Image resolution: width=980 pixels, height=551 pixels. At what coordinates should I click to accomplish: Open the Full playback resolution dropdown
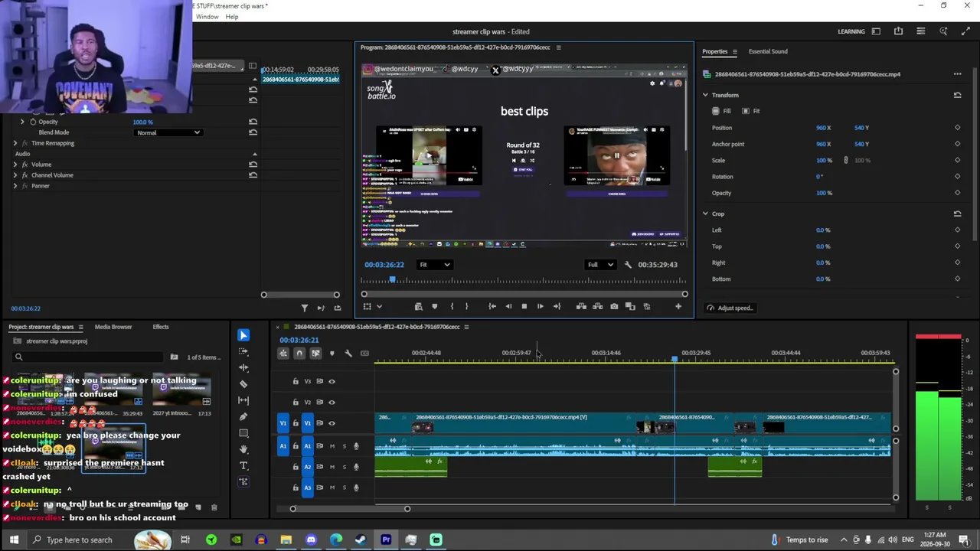click(x=600, y=265)
